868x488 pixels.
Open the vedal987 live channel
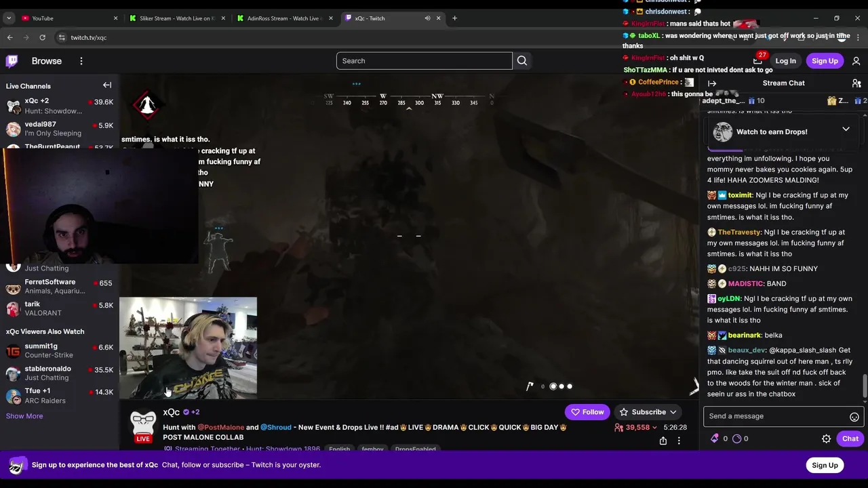coord(60,129)
